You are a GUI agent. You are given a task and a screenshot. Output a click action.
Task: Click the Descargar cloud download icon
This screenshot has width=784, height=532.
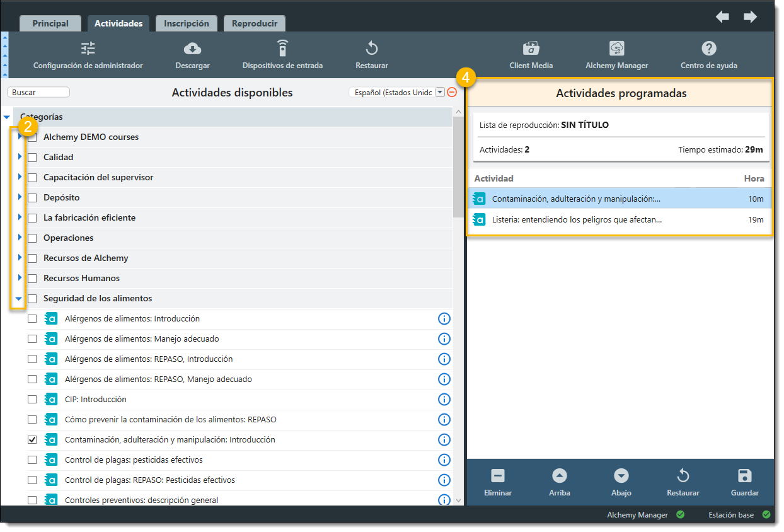click(192, 49)
